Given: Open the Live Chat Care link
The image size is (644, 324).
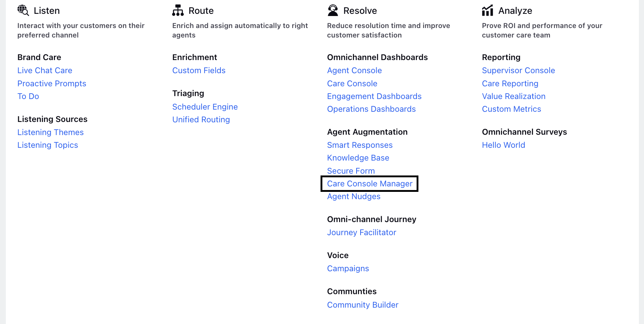Looking at the screenshot, I should pyautogui.click(x=45, y=70).
